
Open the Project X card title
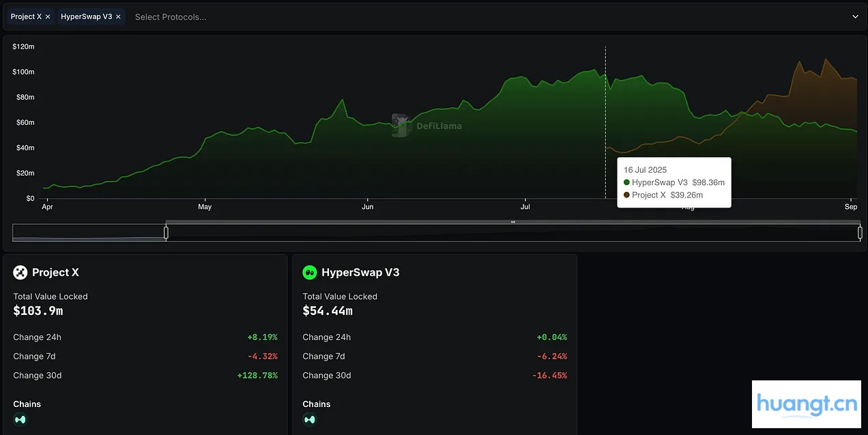tap(55, 272)
